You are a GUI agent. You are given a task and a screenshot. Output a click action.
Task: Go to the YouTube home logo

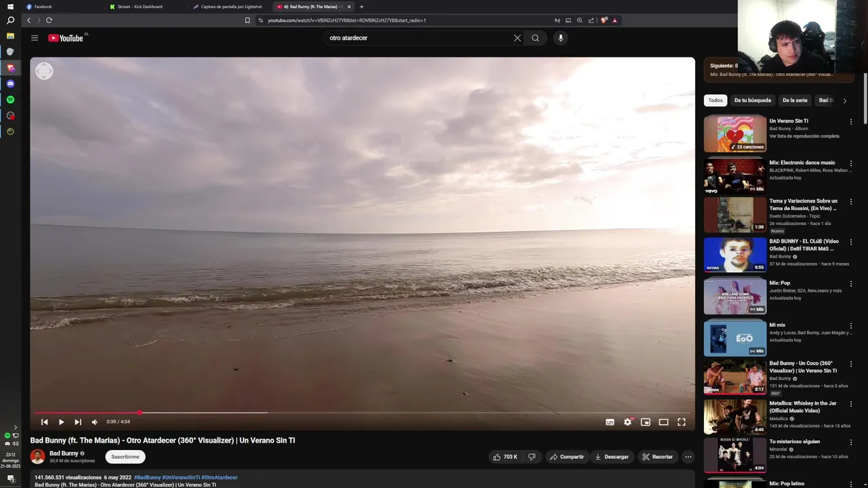66,38
